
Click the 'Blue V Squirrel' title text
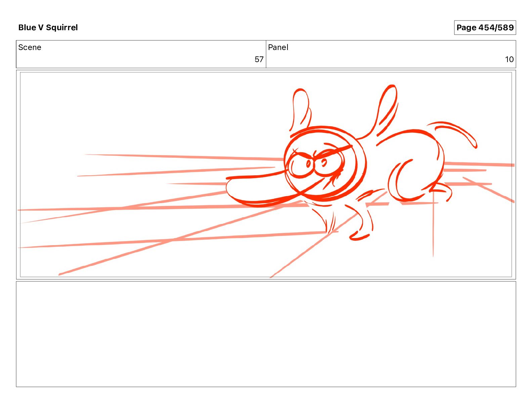pos(48,28)
